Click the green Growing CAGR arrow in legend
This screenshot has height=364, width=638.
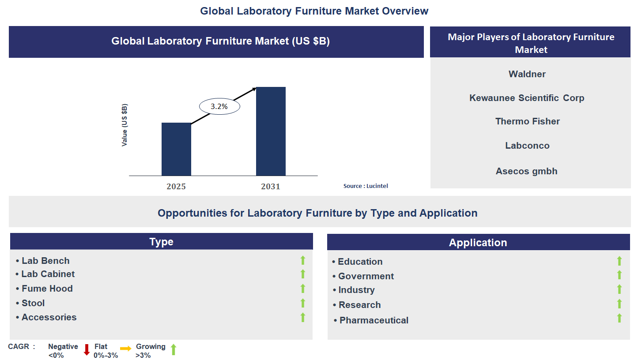173,350
